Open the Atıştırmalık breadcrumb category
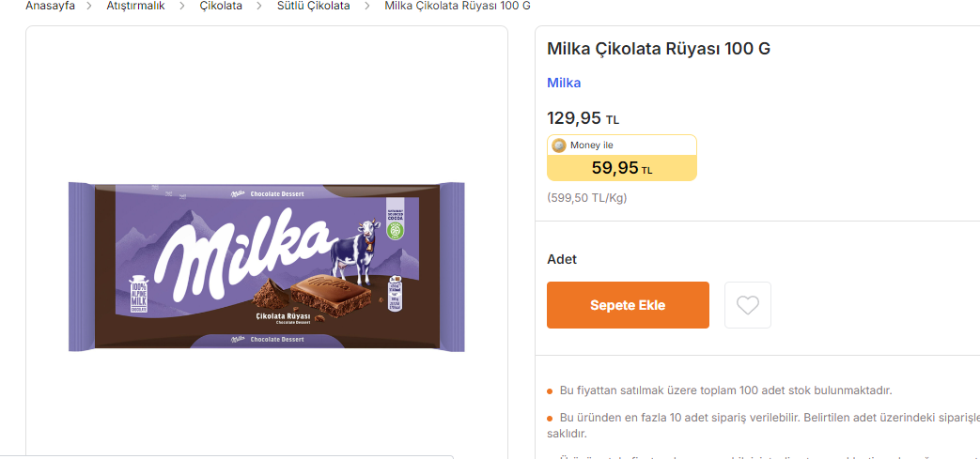Image resolution: width=980 pixels, height=459 pixels. click(x=135, y=6)
